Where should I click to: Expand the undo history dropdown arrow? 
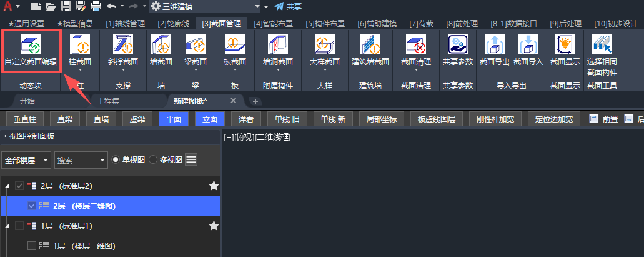[122, 6]
